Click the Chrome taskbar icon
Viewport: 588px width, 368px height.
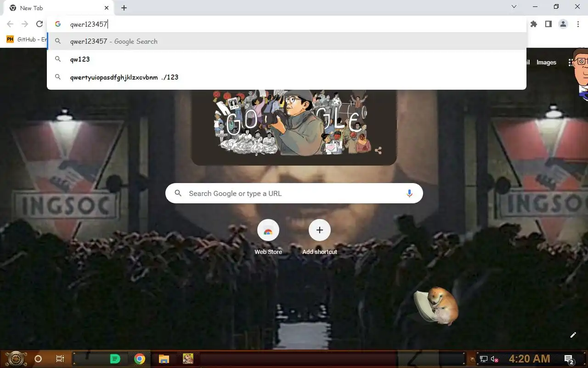[x=140, y=359]
